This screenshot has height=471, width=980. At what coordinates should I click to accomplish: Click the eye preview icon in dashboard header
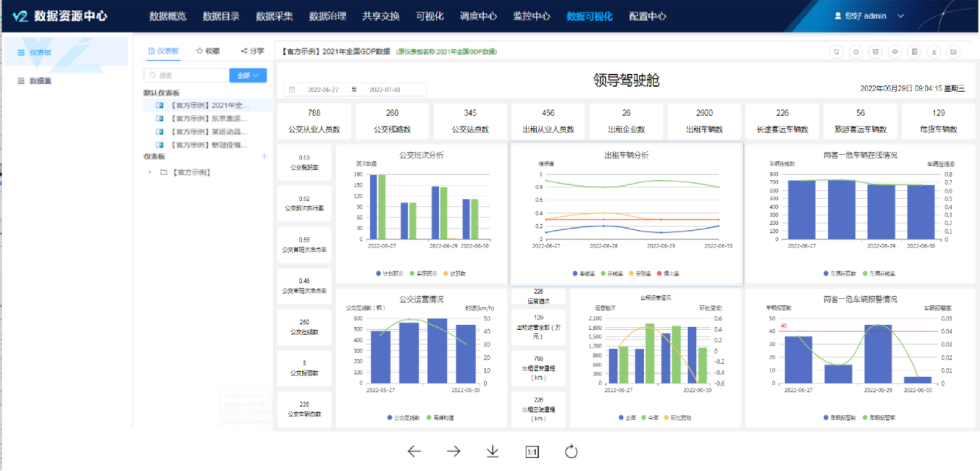pos(895,51)
